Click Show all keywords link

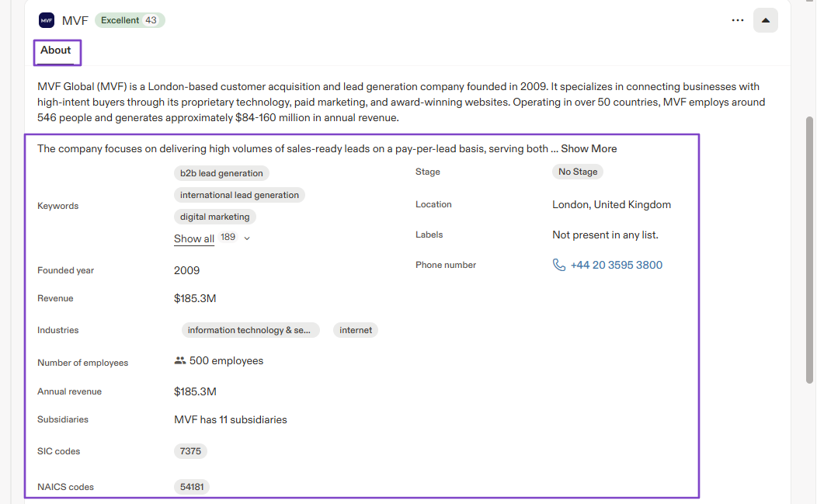point(194,238)
